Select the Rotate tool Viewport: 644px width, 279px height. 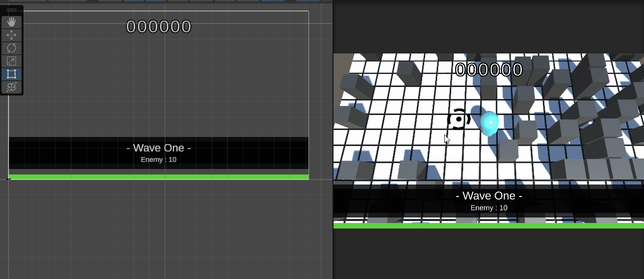point(12,48)
